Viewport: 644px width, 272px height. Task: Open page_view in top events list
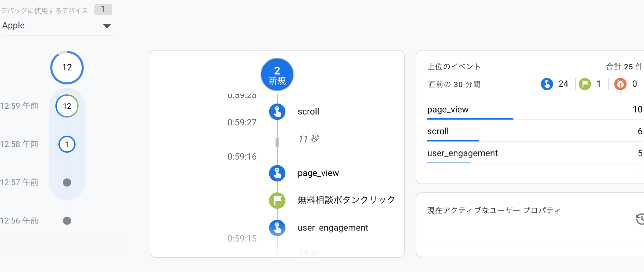click(x=448, y=110)
